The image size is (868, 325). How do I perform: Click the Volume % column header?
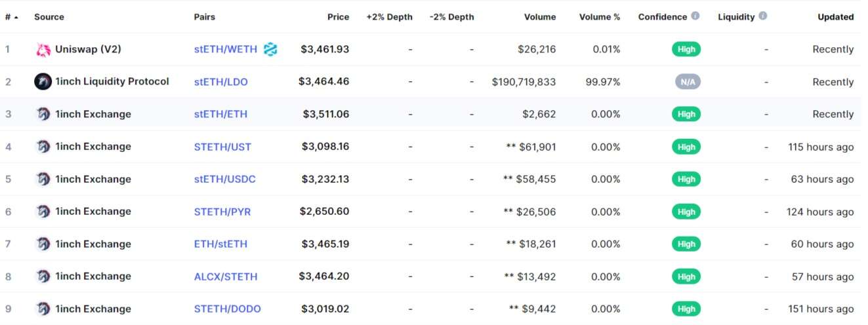point(600,17)
